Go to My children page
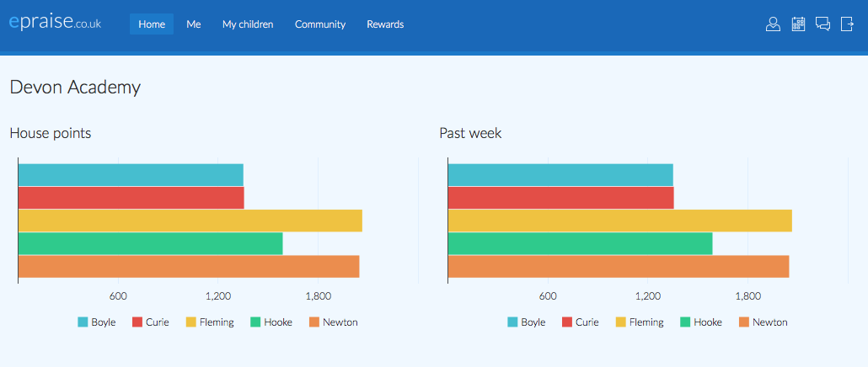The image size is (868, 367). tap(248, 24)
